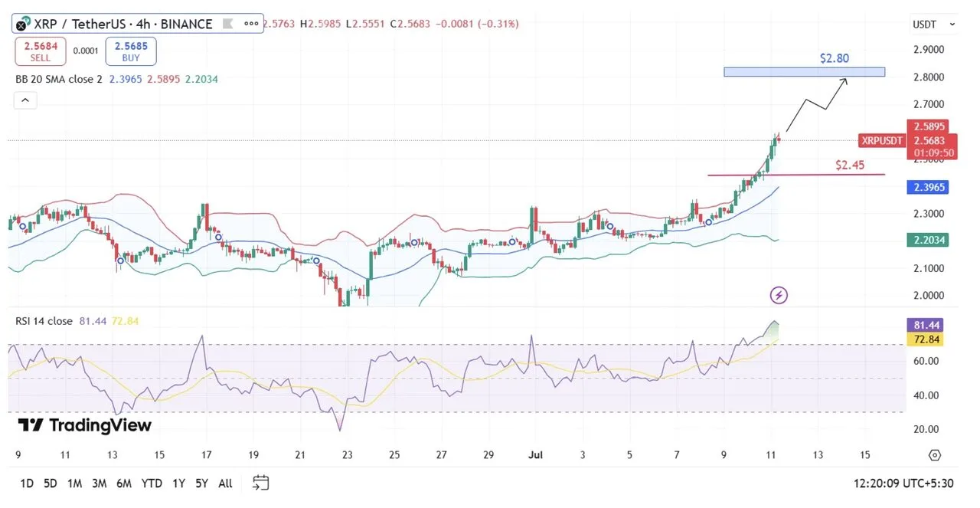Open the go-to-date calendar icon
This screenshot has width=980, height=508.
point(261,483)
